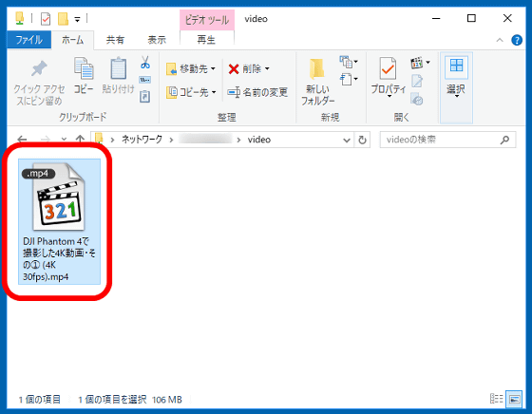Image resolution: width=532 pixels, height=414 pixels.
Task: Expand the chevron after Network in path
Action: (x=171, y=140)
